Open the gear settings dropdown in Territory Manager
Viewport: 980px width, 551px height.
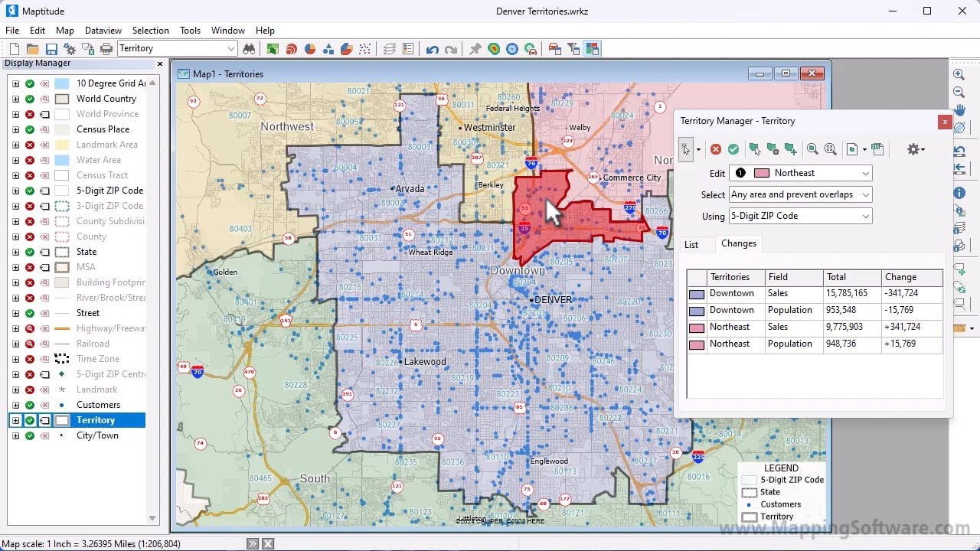(916, 149)
